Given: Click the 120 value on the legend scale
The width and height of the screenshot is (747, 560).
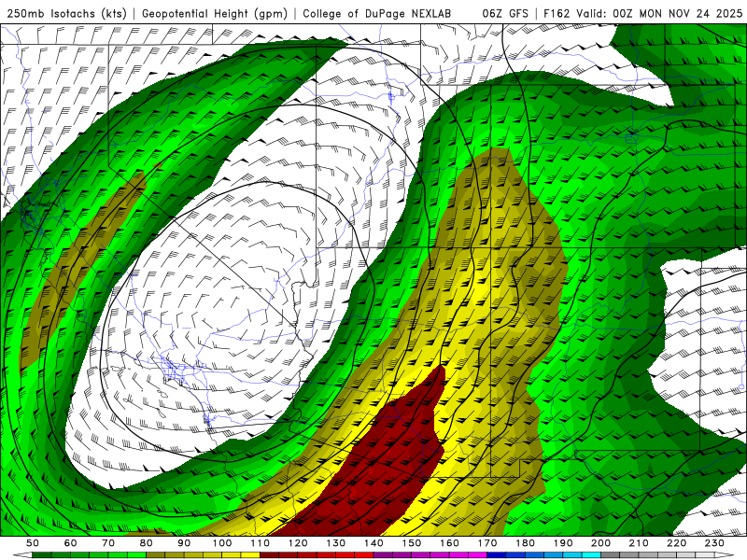Looking at the screenshot, I should tap(298, 543).
